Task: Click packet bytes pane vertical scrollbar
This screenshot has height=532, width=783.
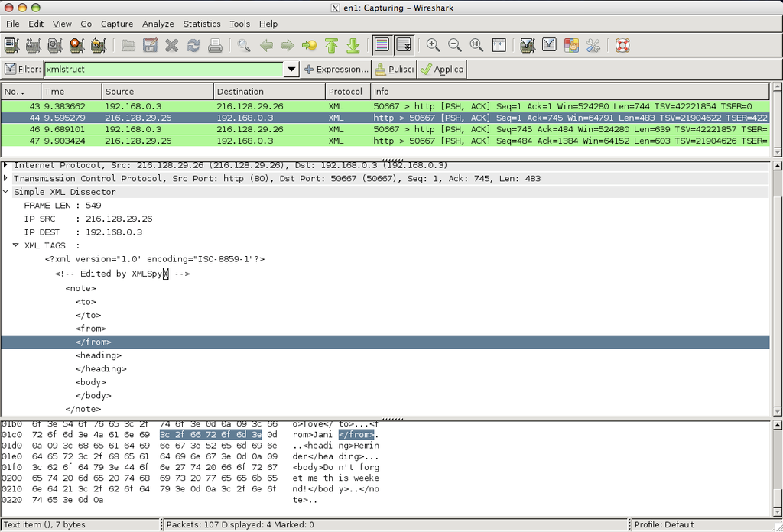Action: tap(777, 469)
